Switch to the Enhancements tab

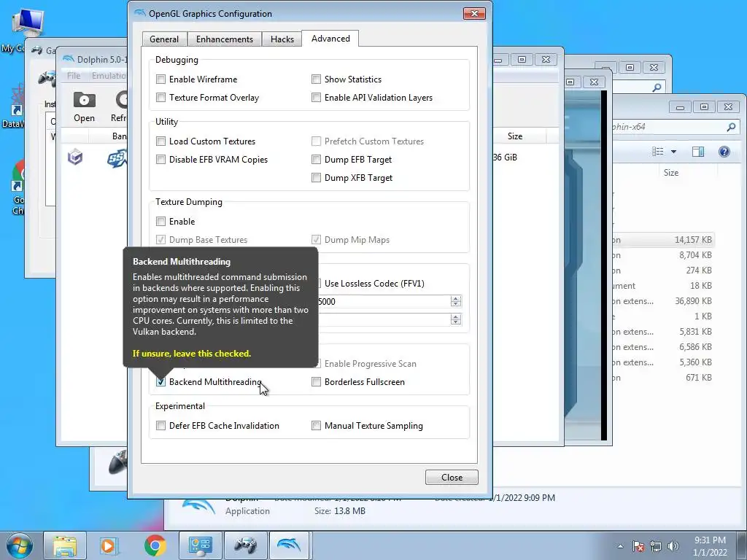coord(225,39)
